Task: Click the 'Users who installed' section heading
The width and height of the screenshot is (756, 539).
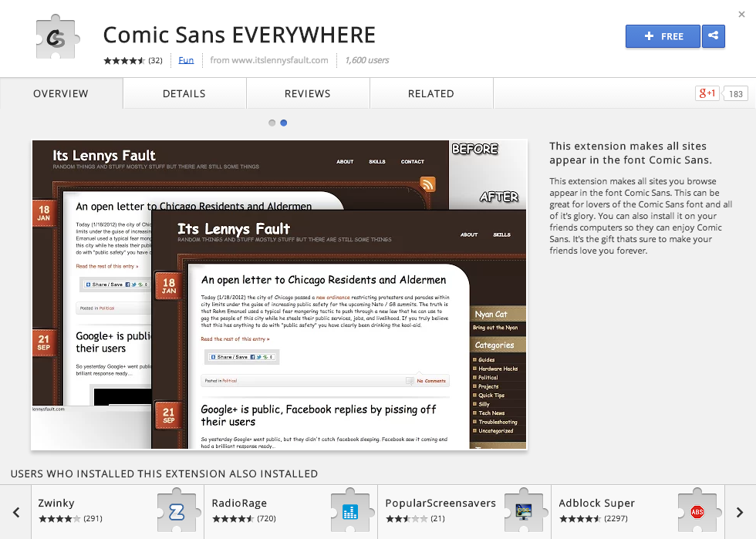Action: tap(164, 474)
